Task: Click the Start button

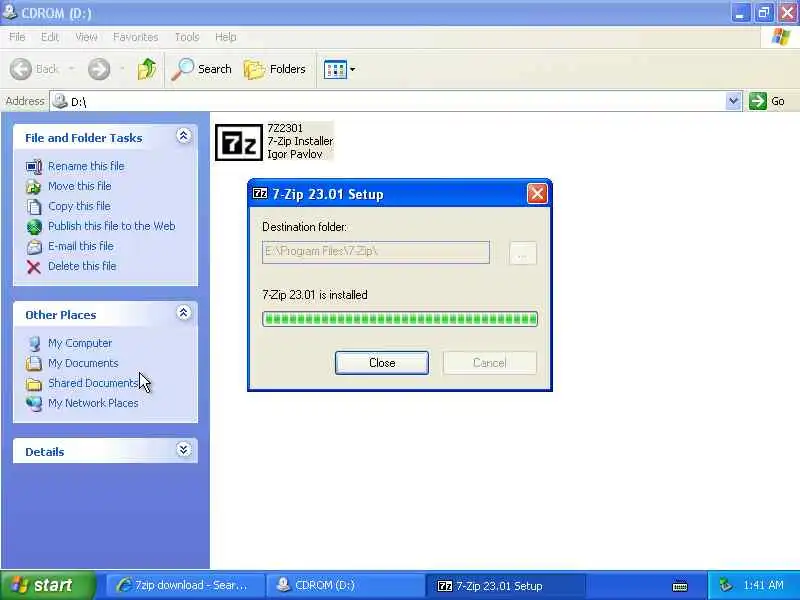Action: point(47,585)
